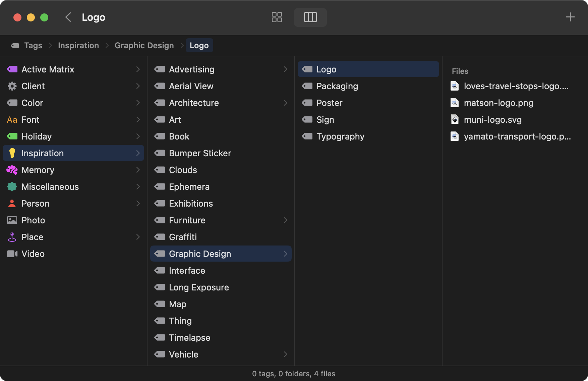Select the Exhibitions tag
588x381 pixels.
tap(221, 203)
